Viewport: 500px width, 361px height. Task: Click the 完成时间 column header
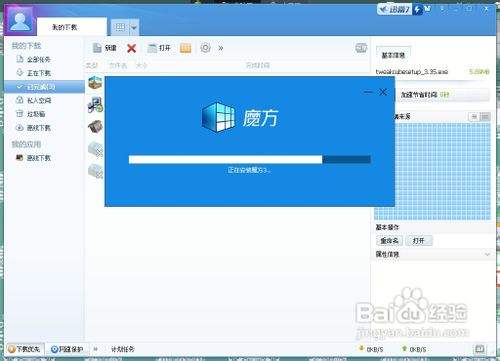(x=258, y=65)
